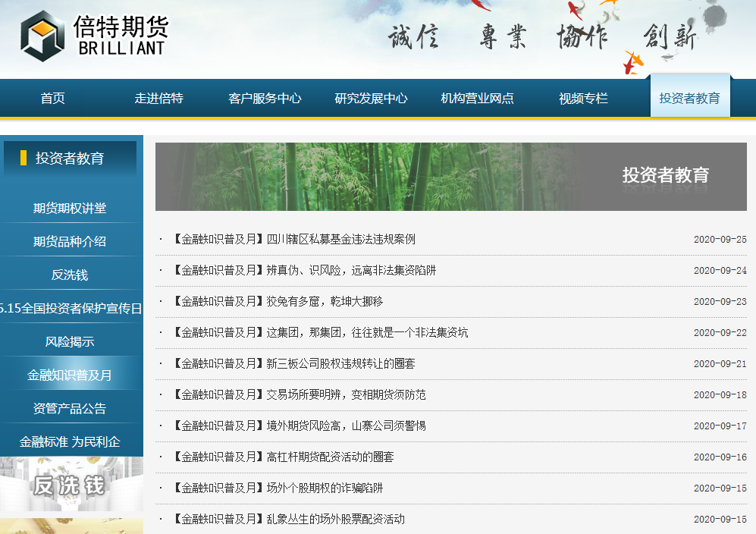756x534 pixels.
Task: Open the 首页 home menu item
Action: (52, 99)
